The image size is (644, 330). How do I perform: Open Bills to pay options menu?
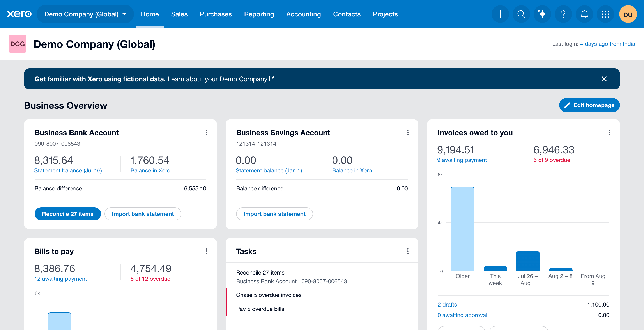tap(206, 251)
